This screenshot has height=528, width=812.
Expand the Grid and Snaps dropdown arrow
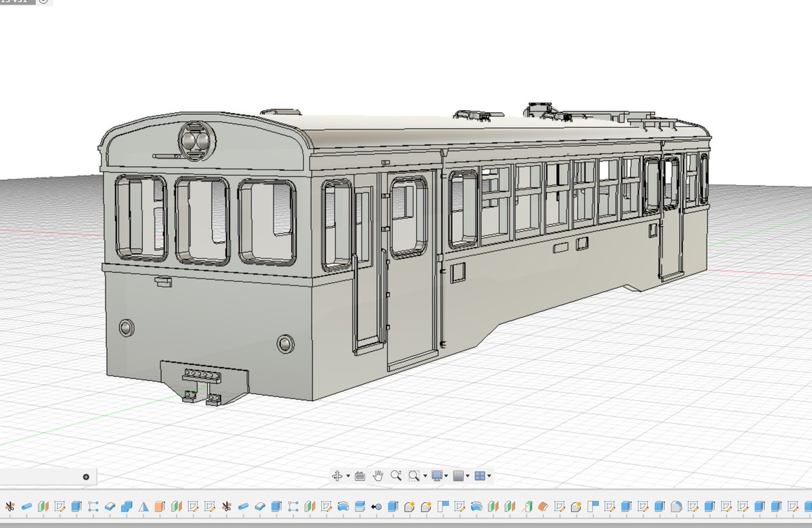tap(468, 477)
